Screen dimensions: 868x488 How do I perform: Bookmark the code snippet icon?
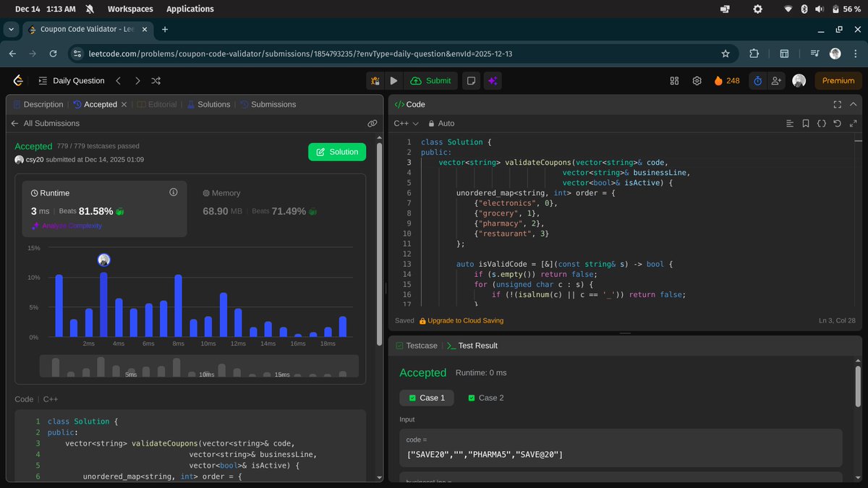[x=806, y=124]
